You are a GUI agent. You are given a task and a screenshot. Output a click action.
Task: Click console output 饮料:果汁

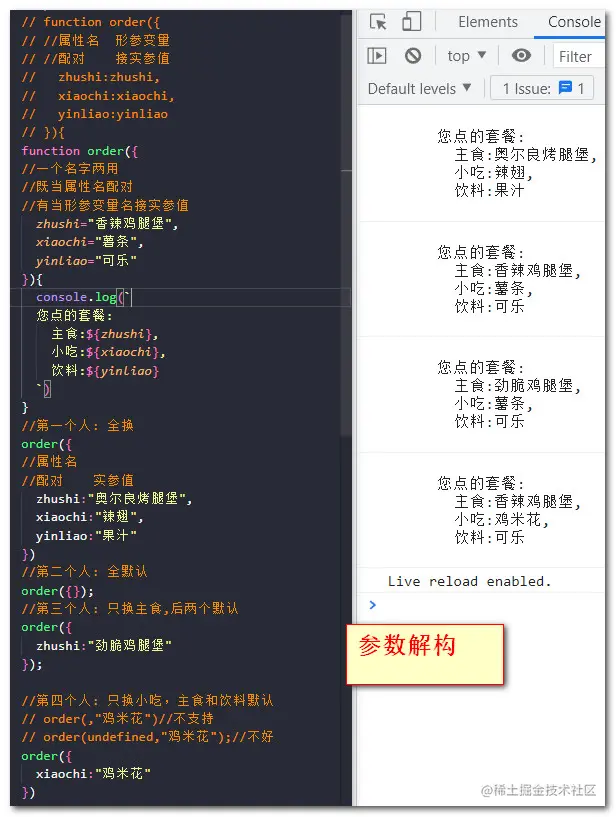(x=489, y=191)
